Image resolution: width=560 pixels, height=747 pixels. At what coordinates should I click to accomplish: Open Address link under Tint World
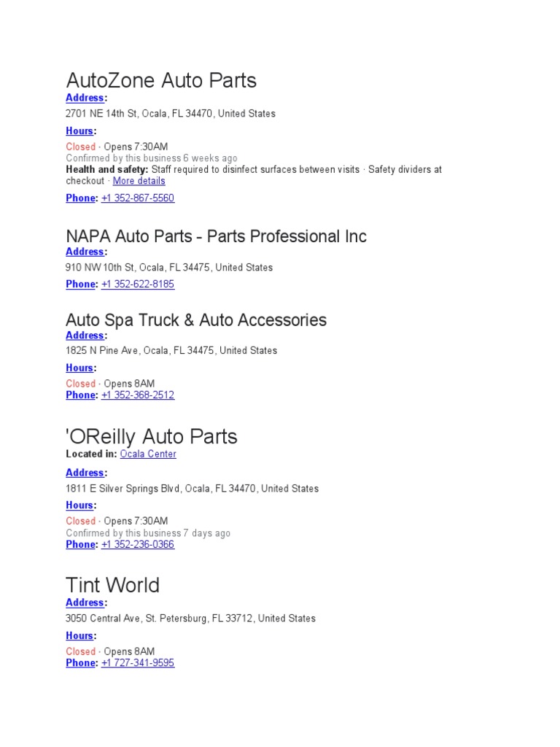coord(85,603)
